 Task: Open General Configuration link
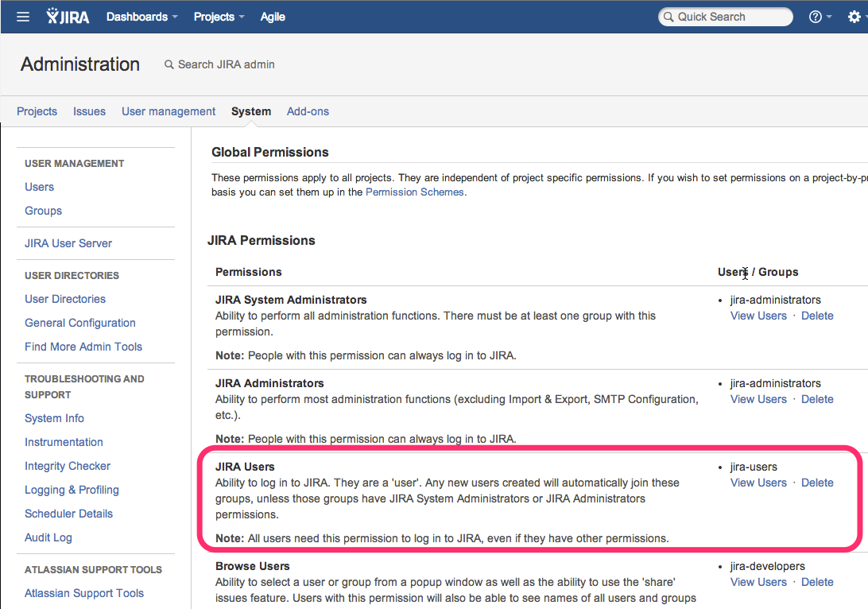pyautogui.click(x=79, y=323)
